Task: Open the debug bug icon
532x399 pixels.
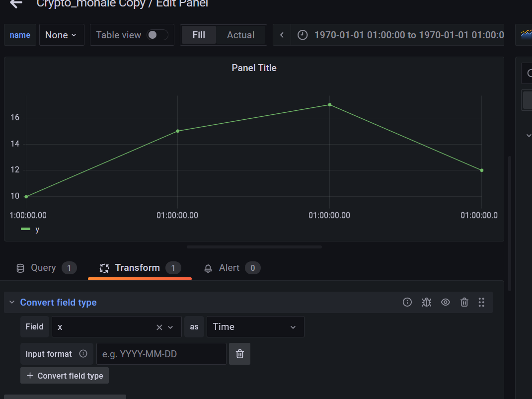Action: (x=427, y=302)
